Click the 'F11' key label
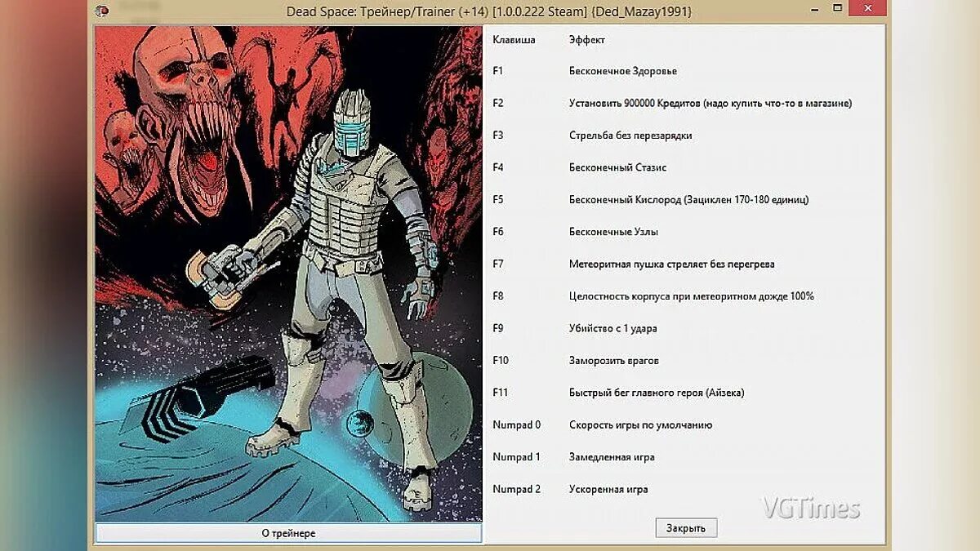This screenshot has width=980, height=551. [501, 393]
